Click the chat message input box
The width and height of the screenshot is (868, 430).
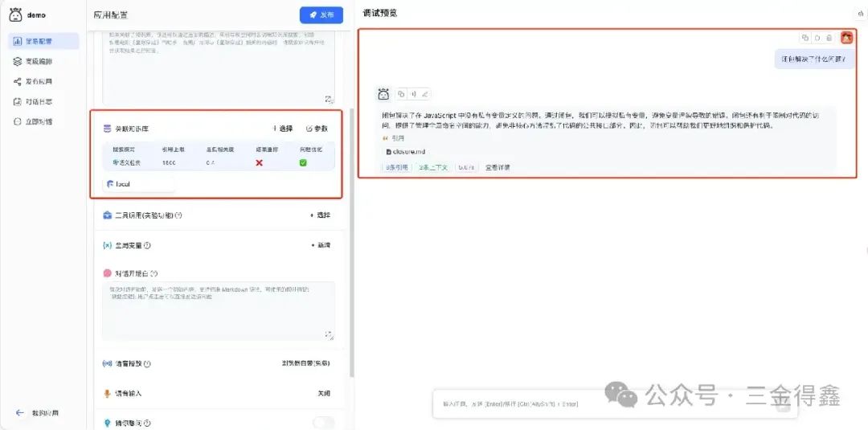pyautogui.click(x=615, y=404)
